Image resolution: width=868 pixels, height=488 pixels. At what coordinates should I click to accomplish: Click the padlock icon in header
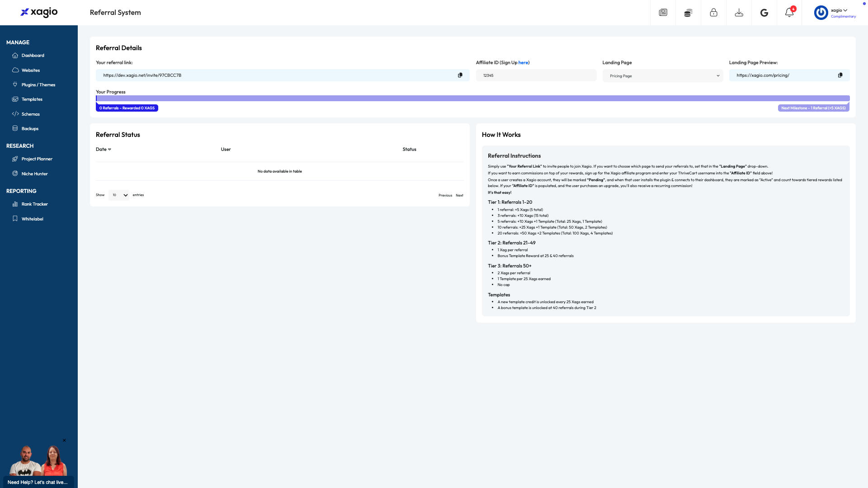pyautogui.click(x=713, y=13)
